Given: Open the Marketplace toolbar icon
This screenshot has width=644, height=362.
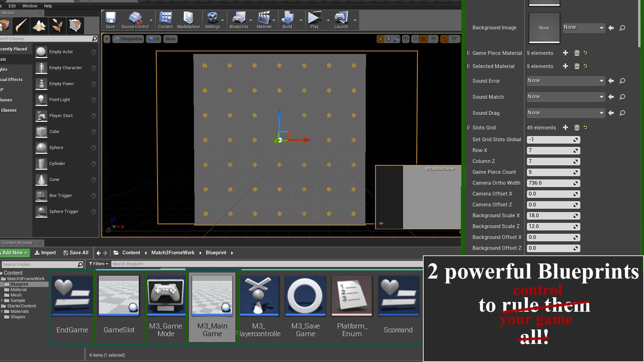Looking at the screenshot, I should pos(188,20).
